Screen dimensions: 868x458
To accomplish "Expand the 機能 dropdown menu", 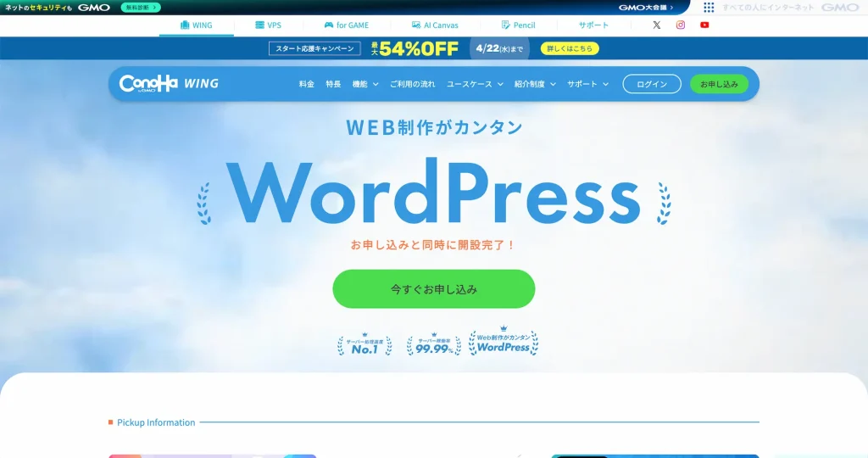I will point(364,84).
